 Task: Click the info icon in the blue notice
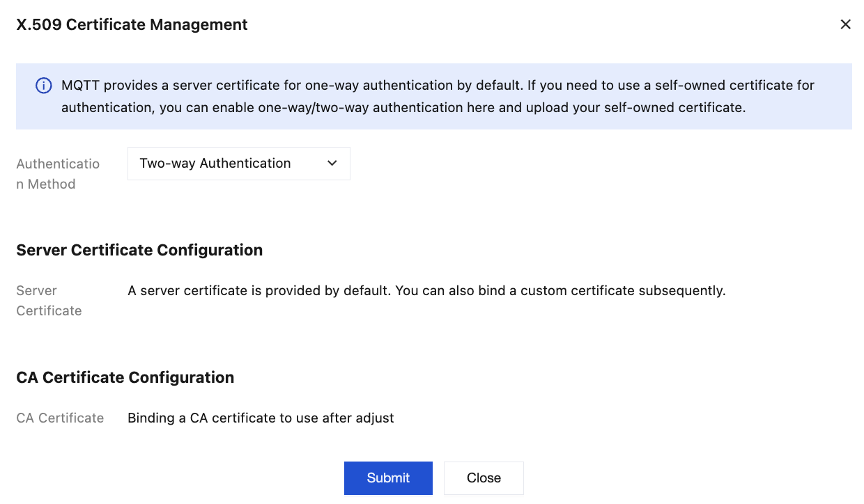tap(43, 86)
